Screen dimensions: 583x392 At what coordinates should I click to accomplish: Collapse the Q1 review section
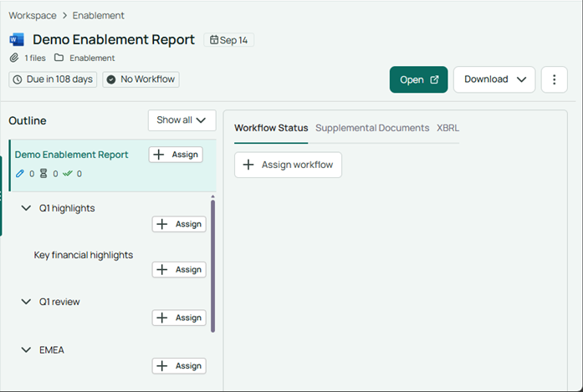(x=26, y=302)
